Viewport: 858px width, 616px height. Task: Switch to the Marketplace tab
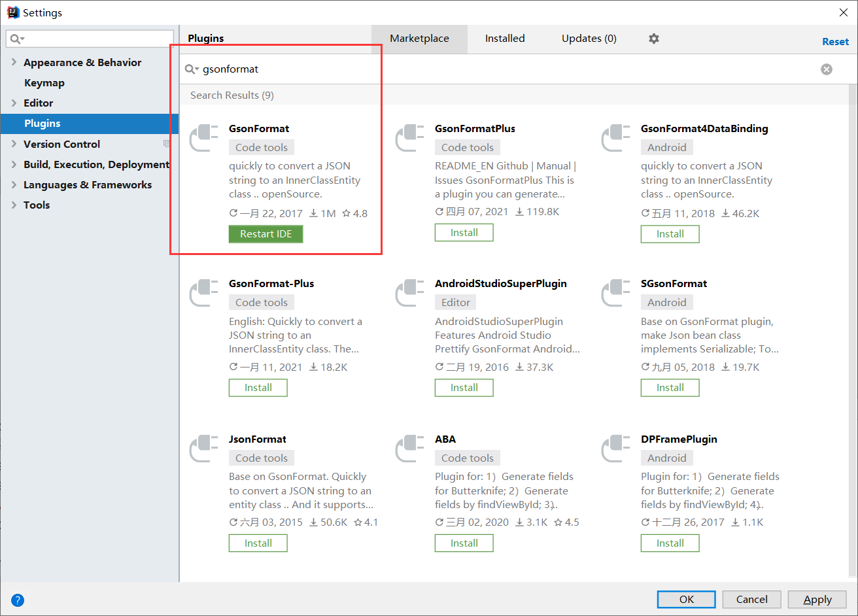419,39
